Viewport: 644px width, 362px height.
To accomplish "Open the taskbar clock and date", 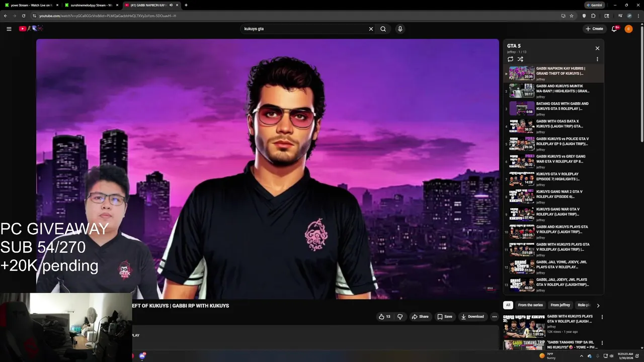I will pyautogui.click(x=625, y=356).
